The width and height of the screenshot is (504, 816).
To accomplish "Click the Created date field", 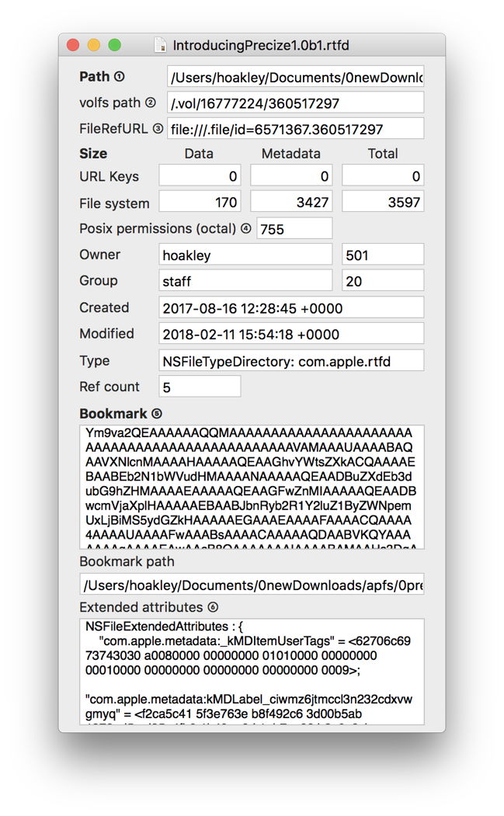I will pyautogui.click(x=291, y=307).
